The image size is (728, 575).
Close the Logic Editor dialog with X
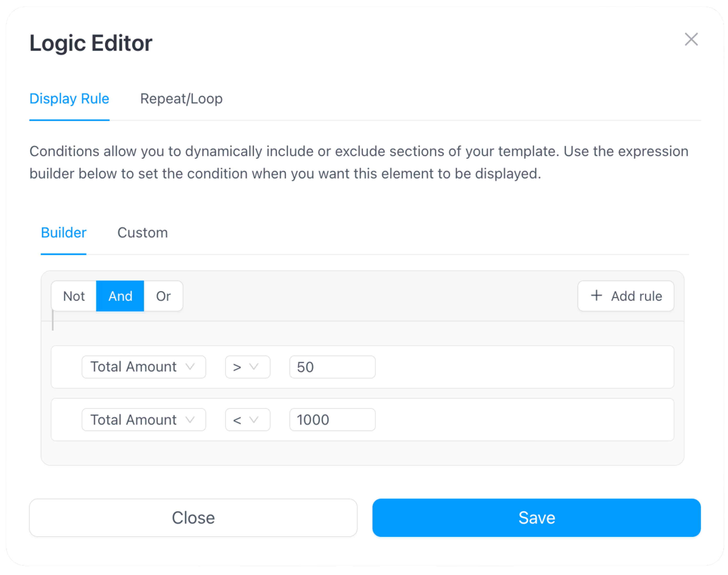coord(691,39)
